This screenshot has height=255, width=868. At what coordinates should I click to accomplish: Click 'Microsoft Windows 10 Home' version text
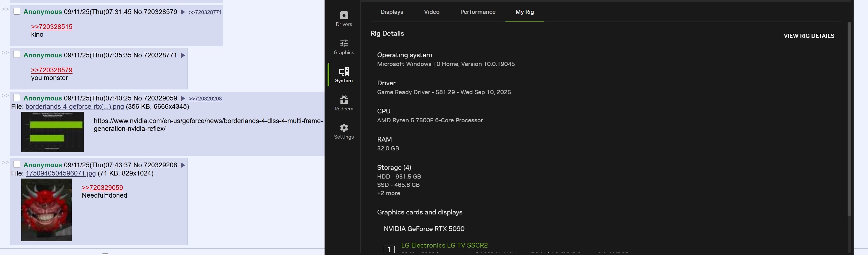pos(446,64)
